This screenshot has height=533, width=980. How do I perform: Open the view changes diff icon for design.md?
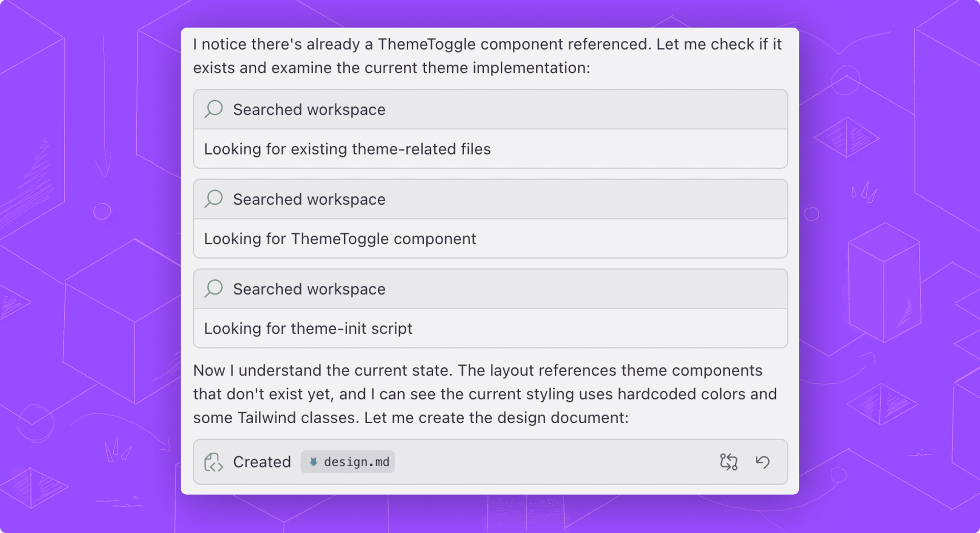729,462
